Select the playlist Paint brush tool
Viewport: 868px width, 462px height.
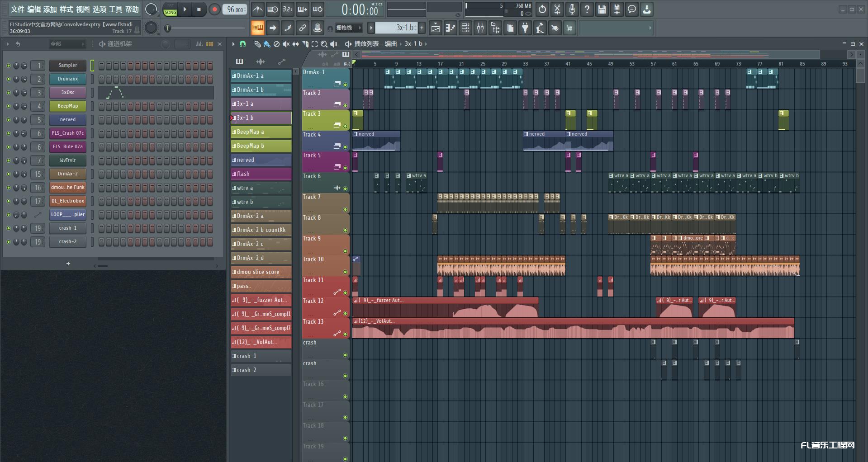click(267, 44)
